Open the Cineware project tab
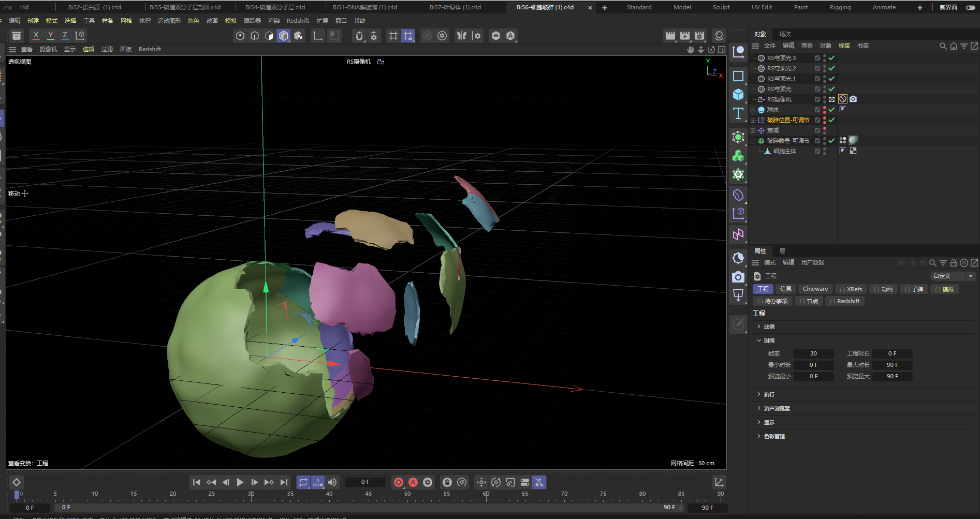 click(815, 289)
